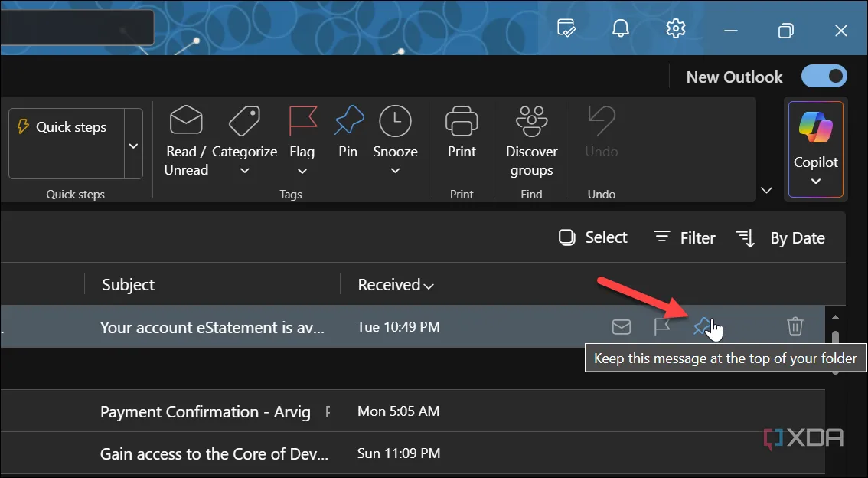This screenshot has height=478, width=868.
Task: Sort messages using By Date
Action: coord(780,238)
